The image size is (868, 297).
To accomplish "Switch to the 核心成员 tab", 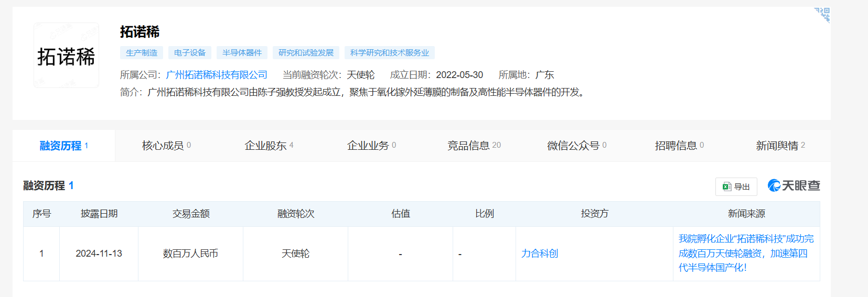I will pyautogui.click(x=166, y=146).
